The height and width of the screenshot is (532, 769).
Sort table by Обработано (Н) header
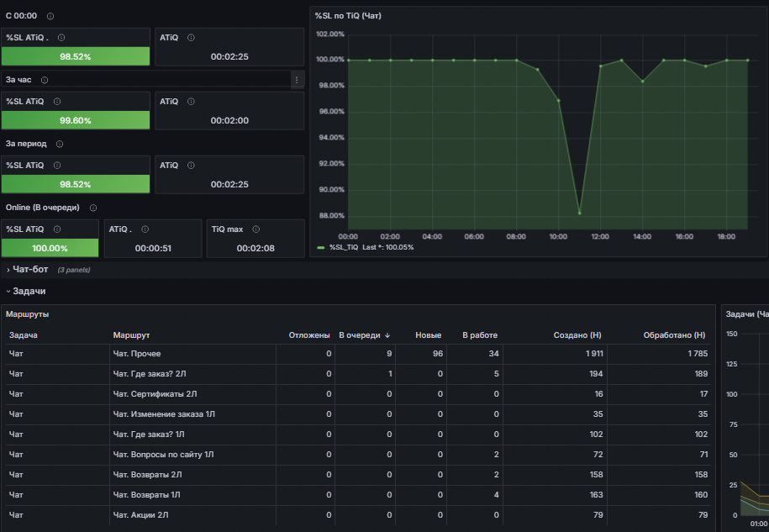(674, 335)
